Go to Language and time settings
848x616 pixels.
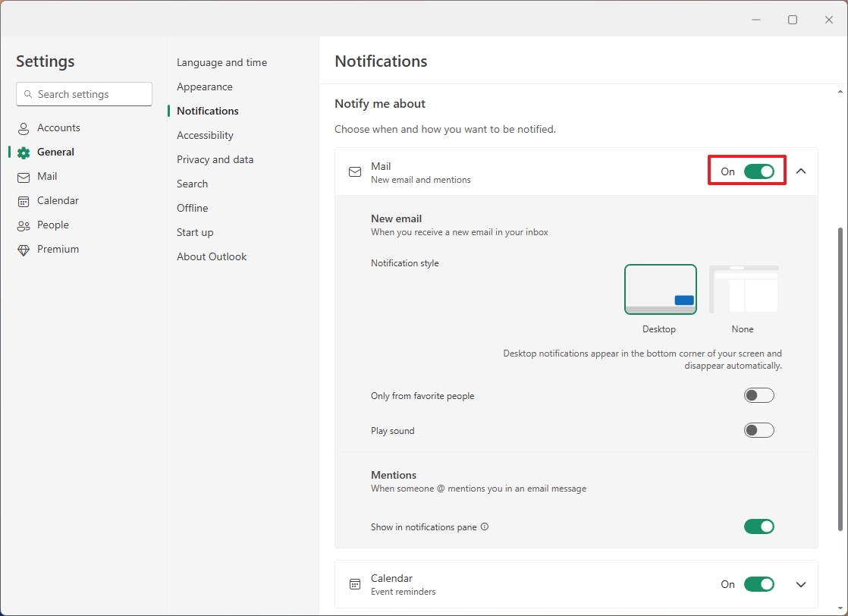click(221, 62)
